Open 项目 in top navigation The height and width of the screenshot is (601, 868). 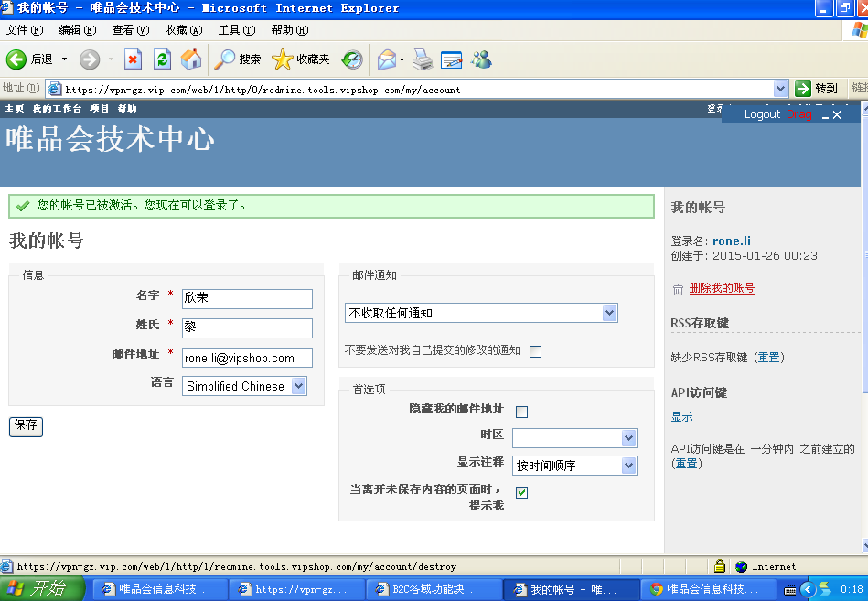[x=99, y=108]
